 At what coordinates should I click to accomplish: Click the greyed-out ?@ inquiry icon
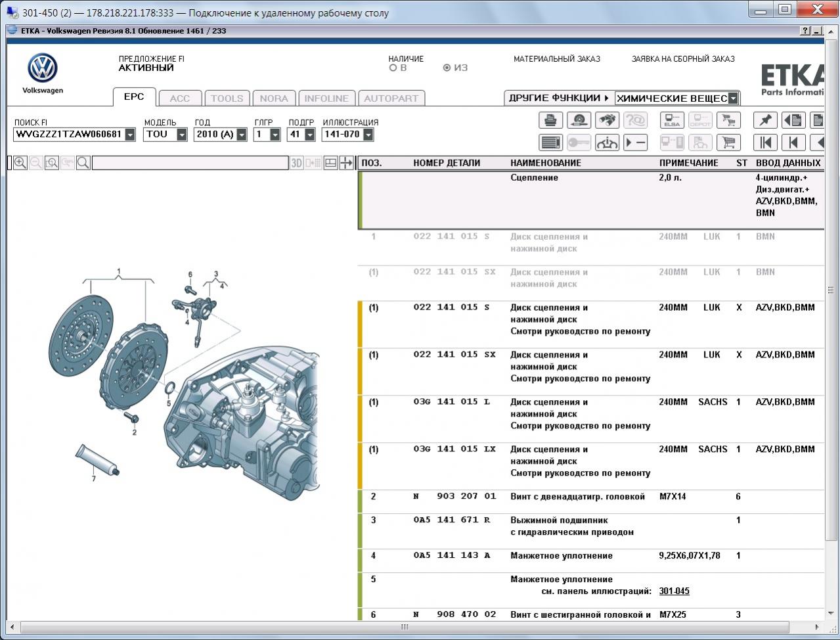635,120
